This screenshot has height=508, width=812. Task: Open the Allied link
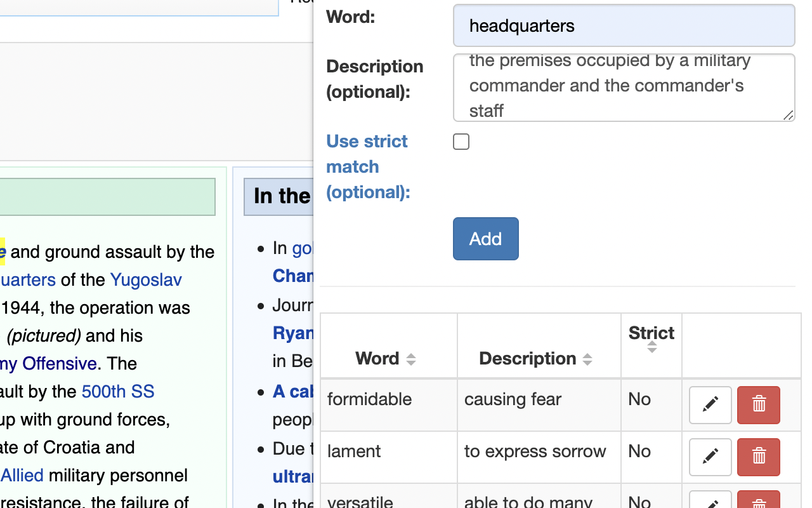(22, 475)
